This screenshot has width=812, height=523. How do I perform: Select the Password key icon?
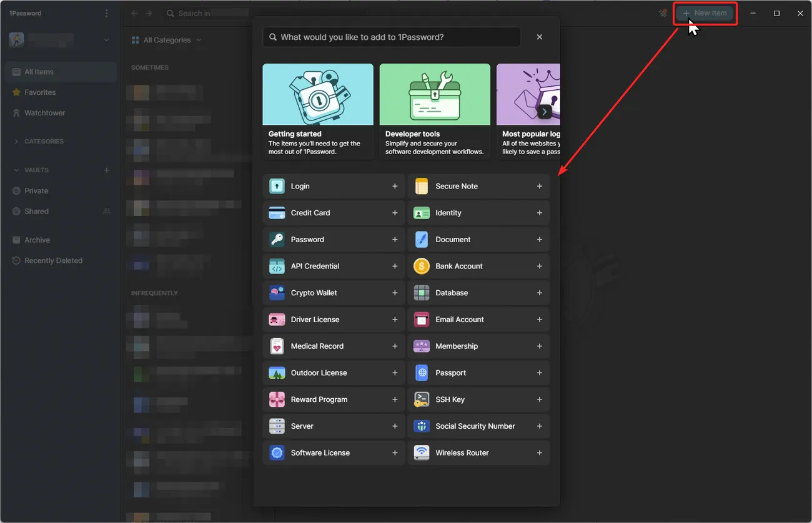point(277,240)
